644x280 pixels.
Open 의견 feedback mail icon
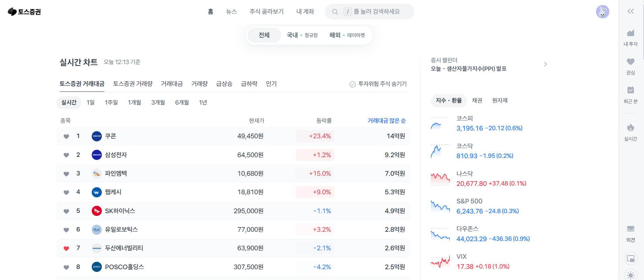[631, 229]
